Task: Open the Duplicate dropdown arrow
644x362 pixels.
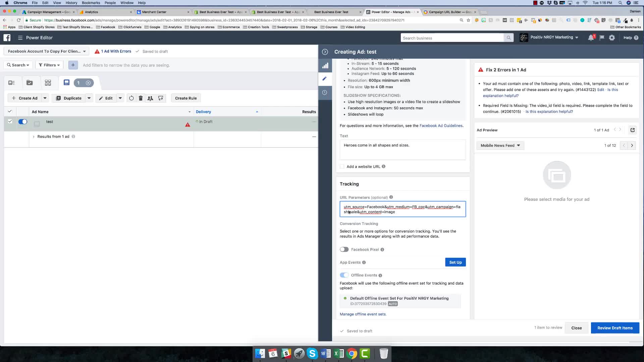Action: (89, 98)
